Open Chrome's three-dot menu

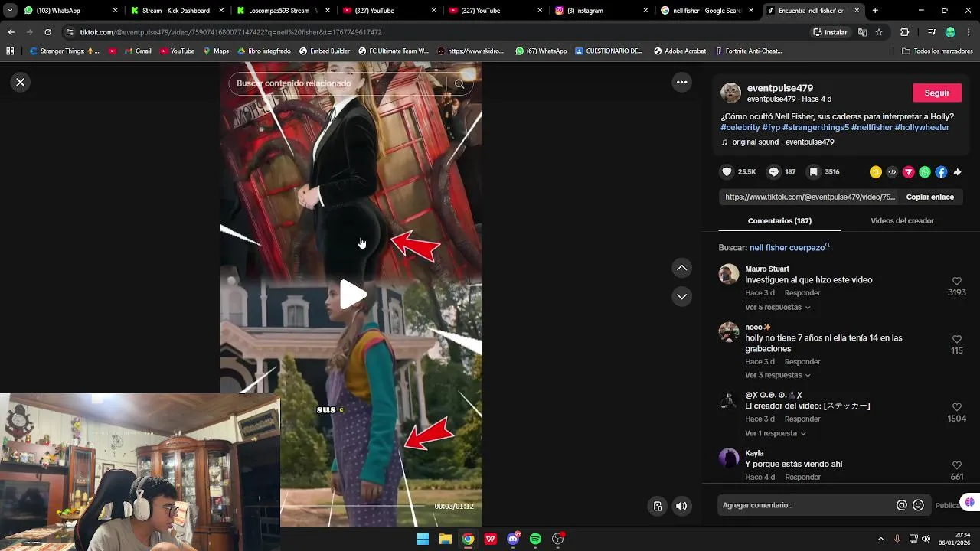969,32
